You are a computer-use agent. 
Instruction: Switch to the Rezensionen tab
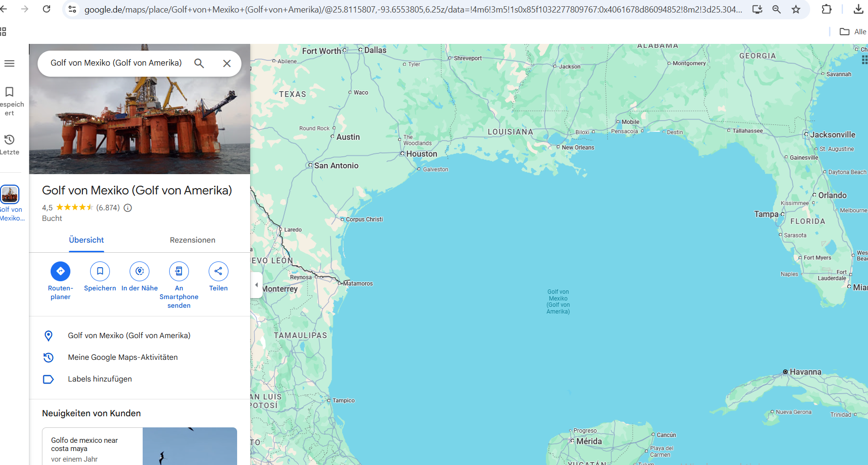(x=193, y=240)
